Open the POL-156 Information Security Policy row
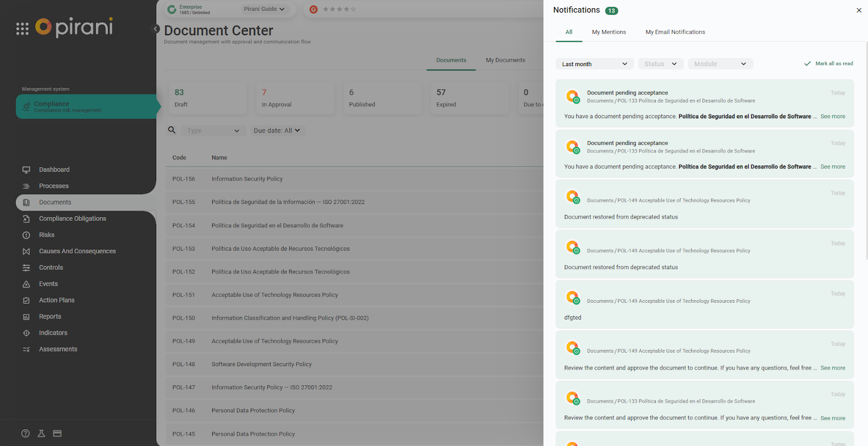This screenshot has height=446, width=868. (247, 179)
